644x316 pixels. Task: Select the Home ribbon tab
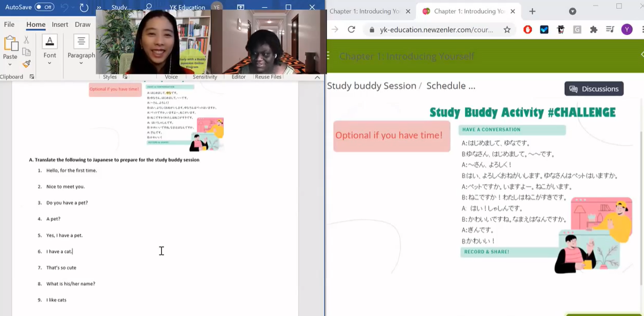point(36,24)
